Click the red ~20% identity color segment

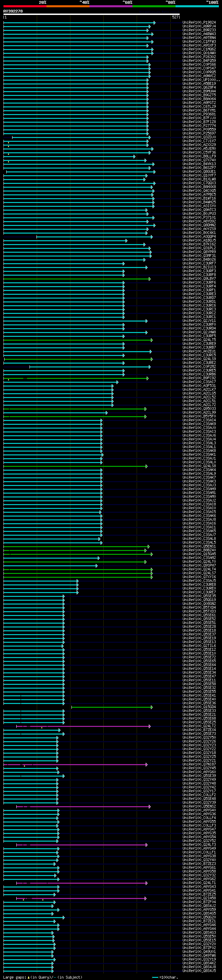pyautogui.click(x=25, y=7)
